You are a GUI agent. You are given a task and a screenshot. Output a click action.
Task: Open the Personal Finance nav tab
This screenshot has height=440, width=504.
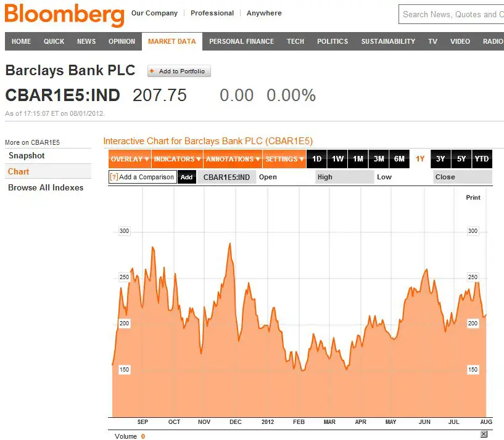pyautogui.click(x=241, y=41)
